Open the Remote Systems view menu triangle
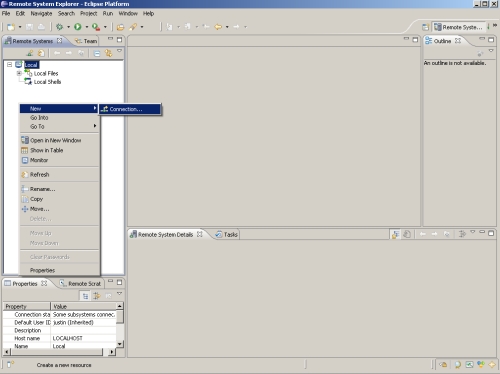The image size is (500, 374). [119, 51]
